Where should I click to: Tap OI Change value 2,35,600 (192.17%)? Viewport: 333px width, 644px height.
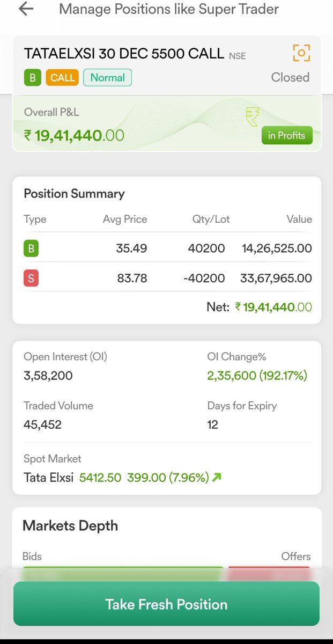(x=257, y=376)
